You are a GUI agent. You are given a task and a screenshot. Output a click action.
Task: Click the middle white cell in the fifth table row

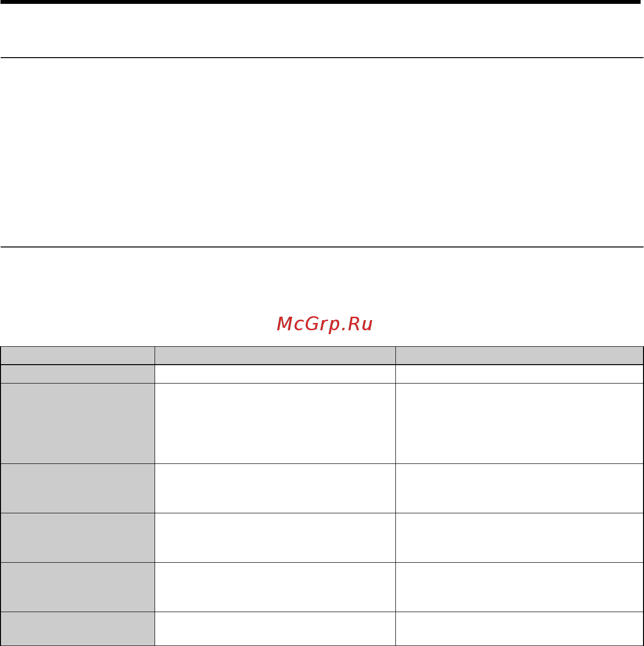tap(275, 538)
